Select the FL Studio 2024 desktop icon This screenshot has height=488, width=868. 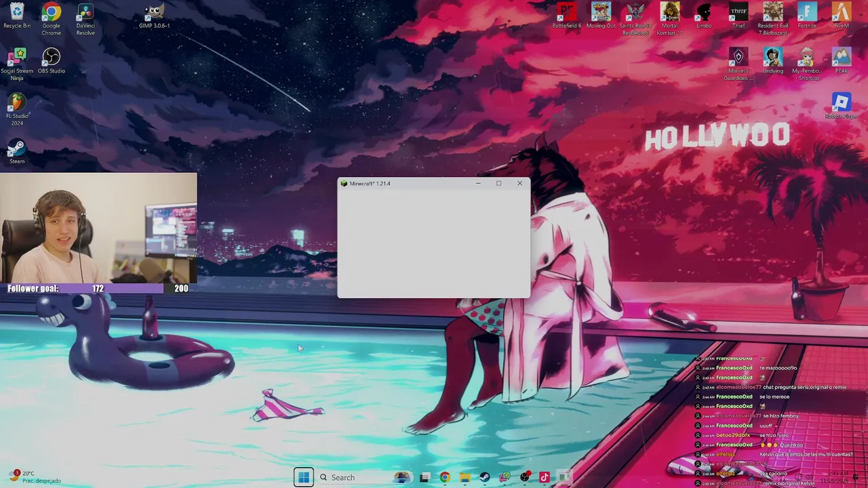[17, 110]
